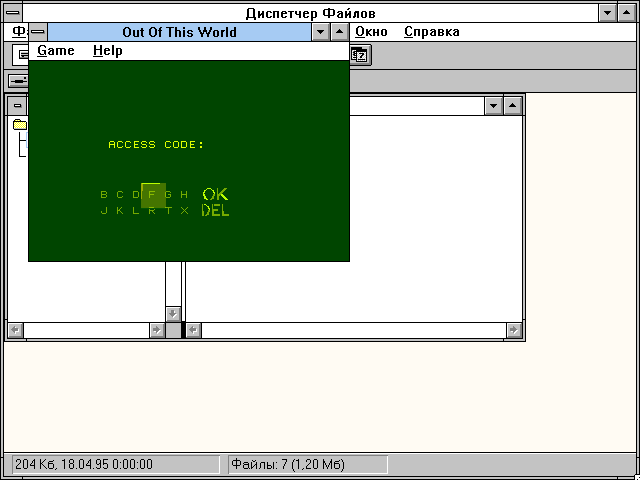Delete last code letter with DEL
Image resolution: width=640 pixels, height=480 pixels.
pos(215,211)
